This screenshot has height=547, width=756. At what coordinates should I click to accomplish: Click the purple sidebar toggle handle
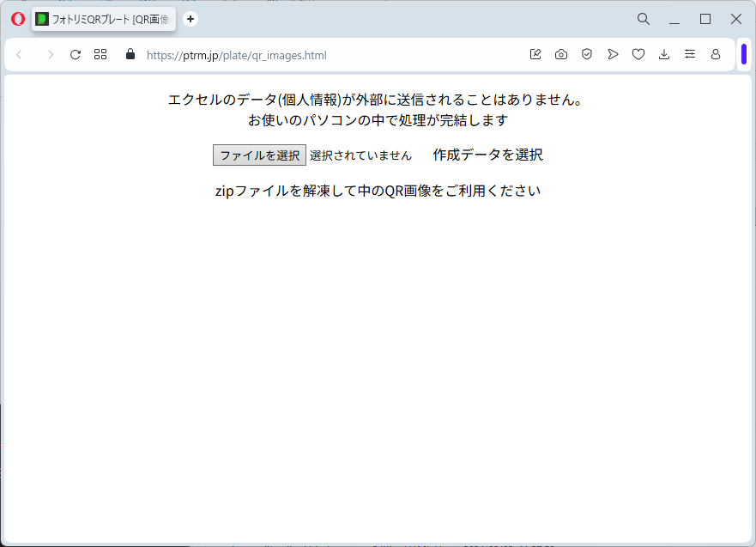(745, 54)
